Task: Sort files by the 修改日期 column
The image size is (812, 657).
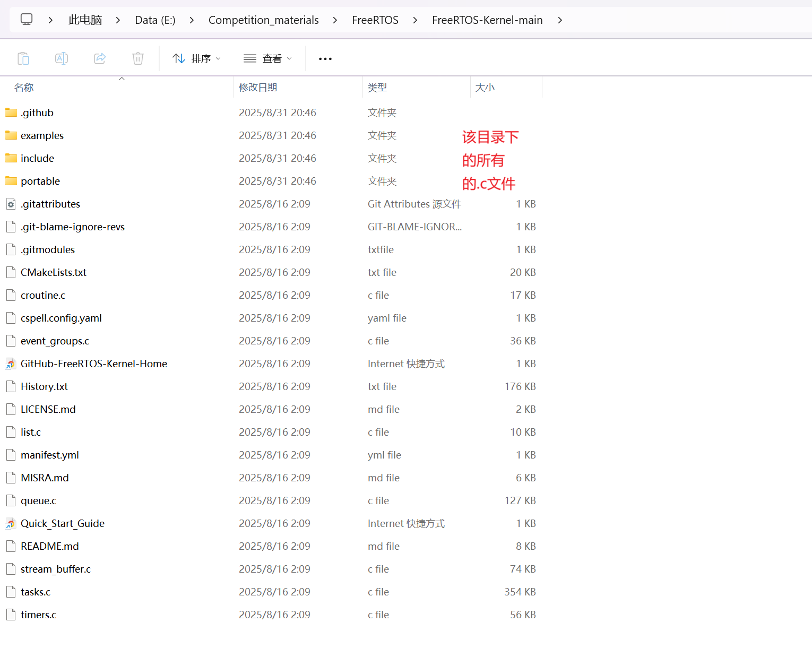Action: 258,87
